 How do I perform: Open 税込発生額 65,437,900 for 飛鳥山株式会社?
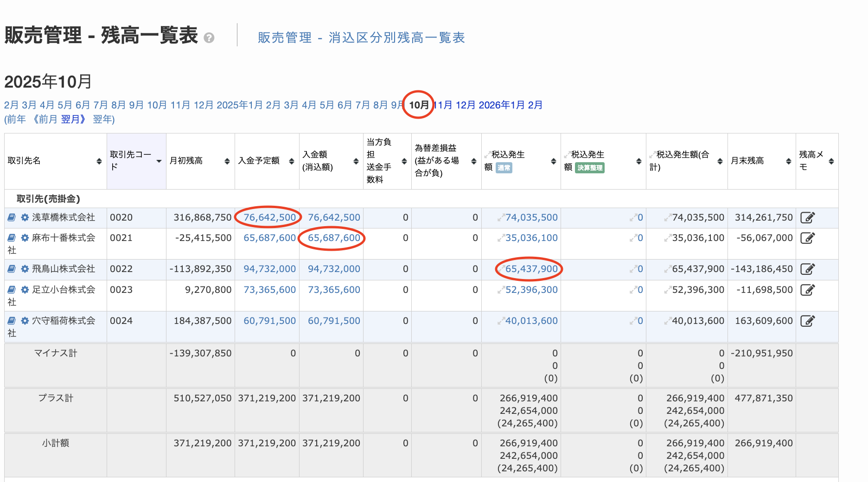coord(531,269)
